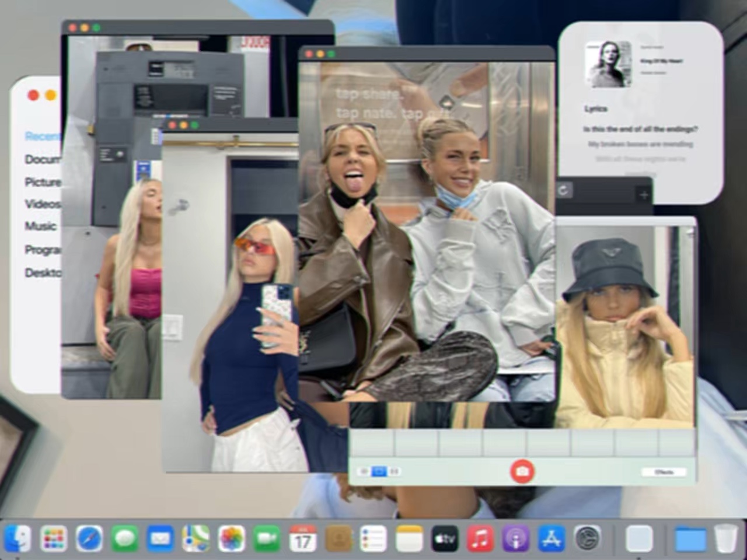
Task: Click the album artwork thumbnail
Action: (x=608, y=64)
